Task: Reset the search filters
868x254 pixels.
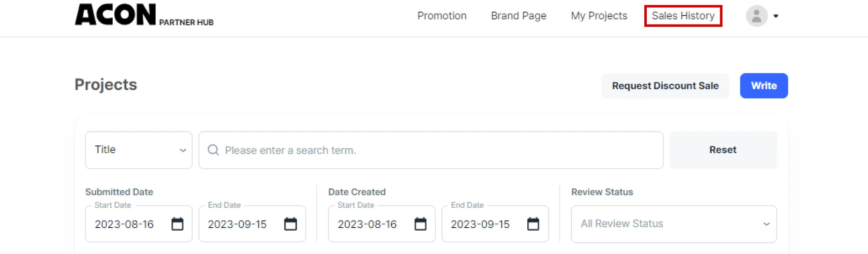Action: [723, 150]
